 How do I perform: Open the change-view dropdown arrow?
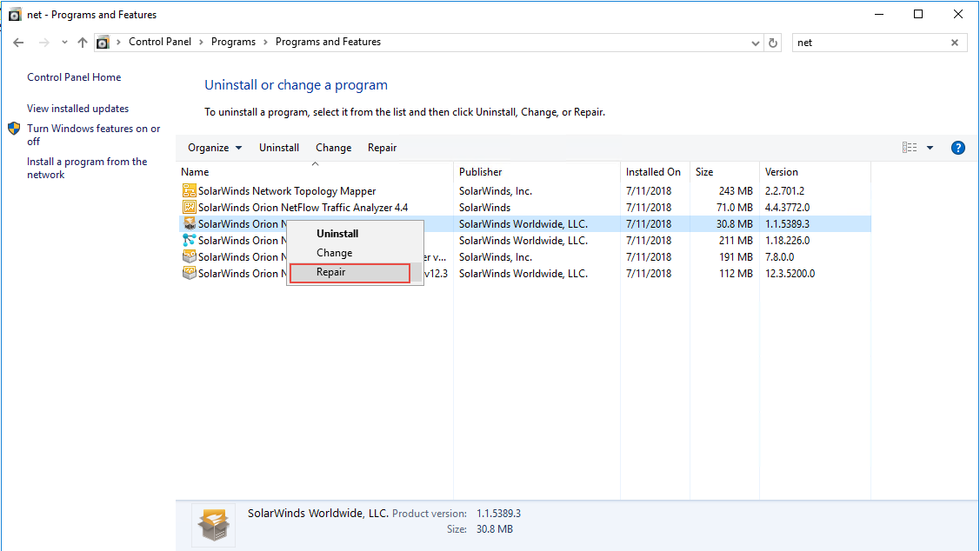[x=930, y=148]
